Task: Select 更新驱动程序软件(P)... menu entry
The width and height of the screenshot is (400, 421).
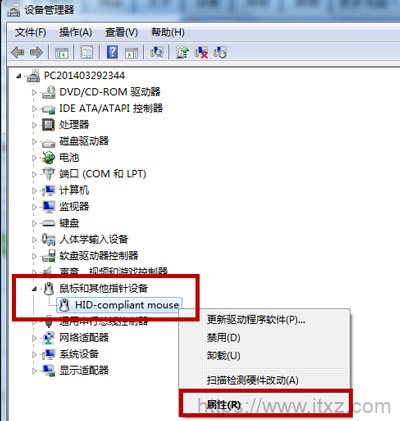Action: [256, 320]
